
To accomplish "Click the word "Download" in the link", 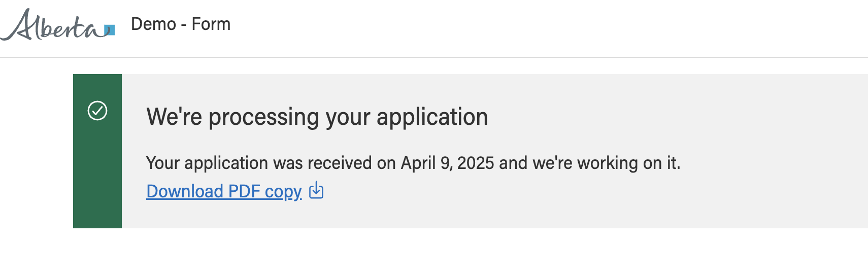I will (185, 191).
